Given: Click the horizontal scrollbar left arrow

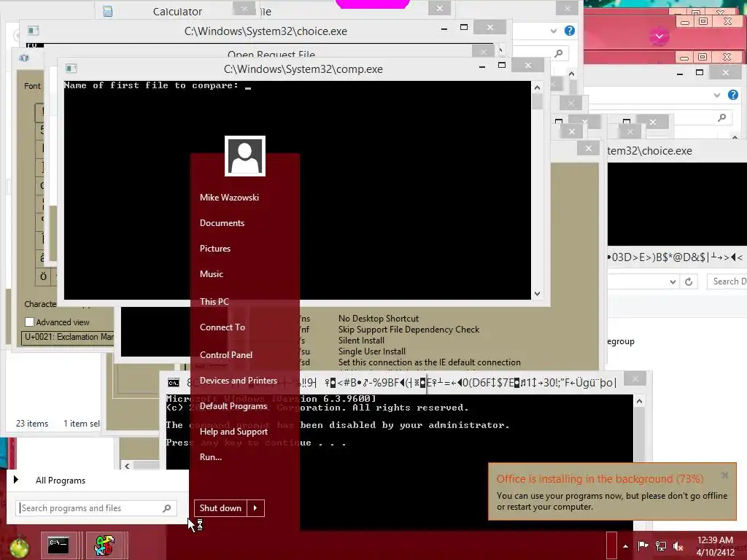Looking at the screenshot, I should [127, 466].
